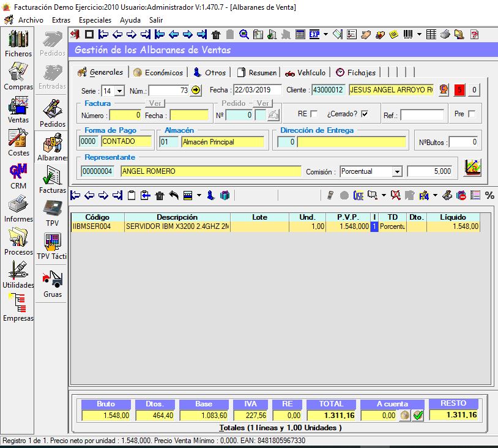Click the statistics chart icon beside Comisión
498x448 pixels.
tap(472, 168)
